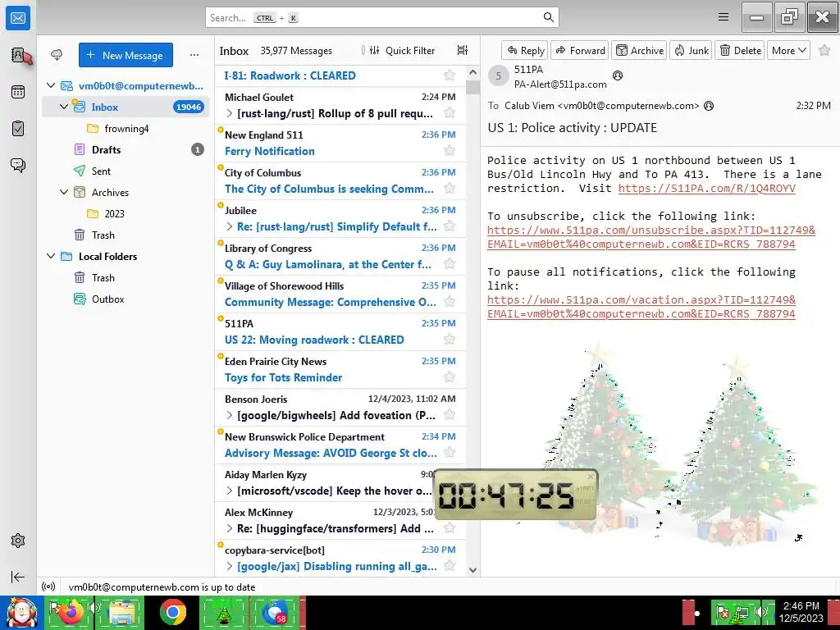
Task: Select the frowning4 folder
Action: pyautogui.click(x=126, y=129)
